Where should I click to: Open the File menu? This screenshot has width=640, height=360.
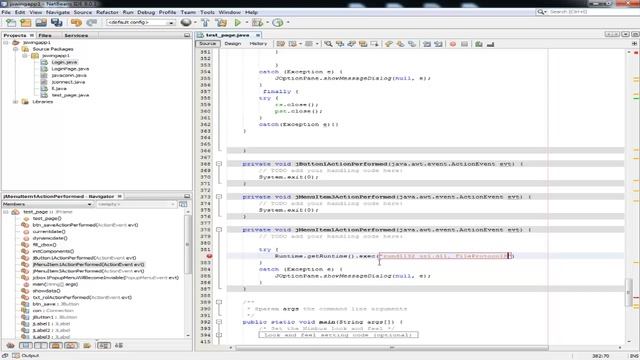tap(6, 12)
